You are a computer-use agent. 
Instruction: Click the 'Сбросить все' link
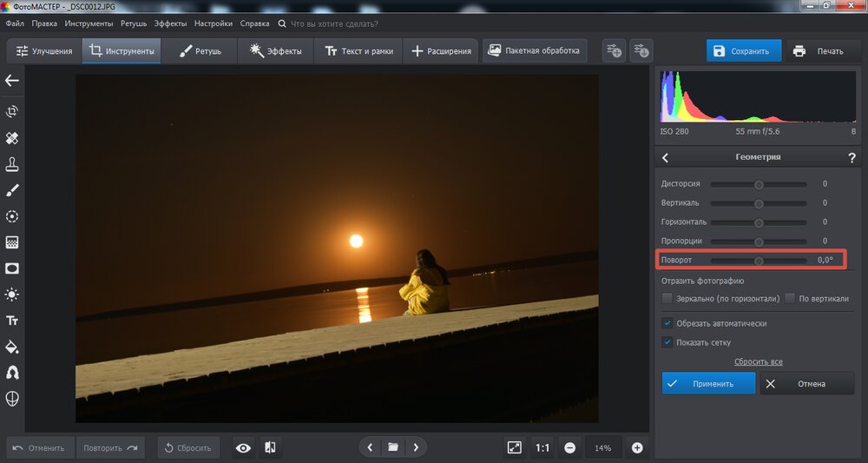(x=758, y=361)
